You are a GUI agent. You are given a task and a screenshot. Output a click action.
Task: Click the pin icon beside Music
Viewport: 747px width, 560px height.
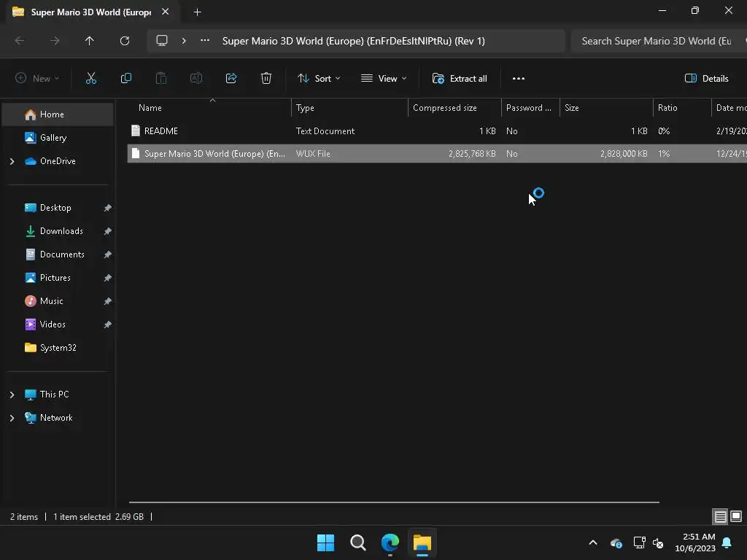tap(108, 301)
